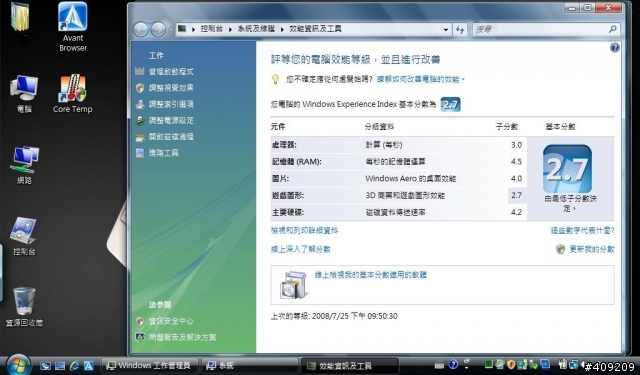The height and width of the screenshot is (375, 640).
Task: Open the Windows Start orb
Action: click(17, 364)
